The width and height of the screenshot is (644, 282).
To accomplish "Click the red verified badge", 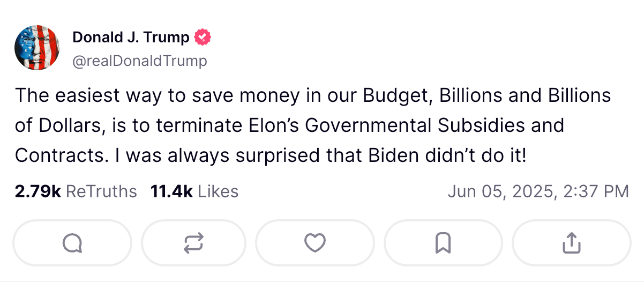I will (203, 38).
